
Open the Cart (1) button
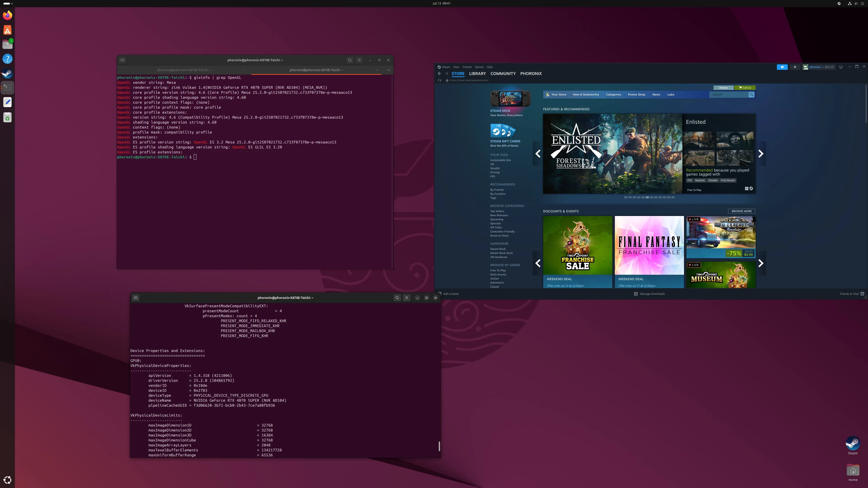click(x=745, y=88)
